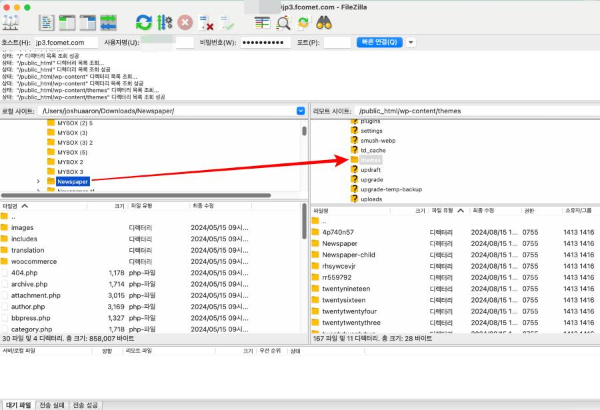Click the password input field
The width and height of the screenshot is (600, 410).
(266, 42)
